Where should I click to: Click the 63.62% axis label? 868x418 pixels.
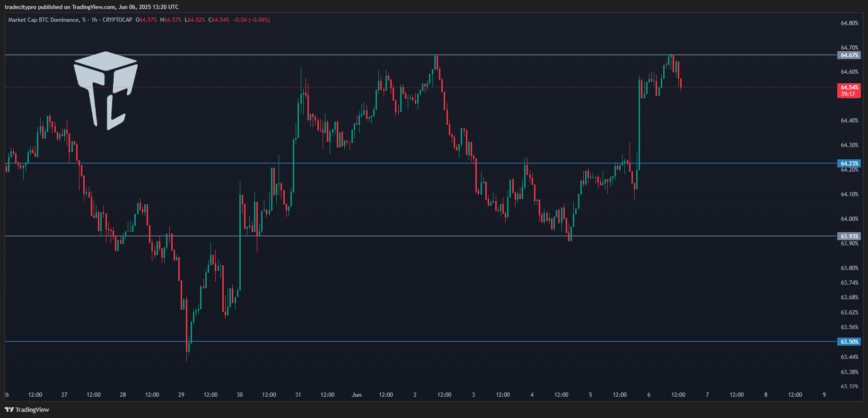coord(850,313)
